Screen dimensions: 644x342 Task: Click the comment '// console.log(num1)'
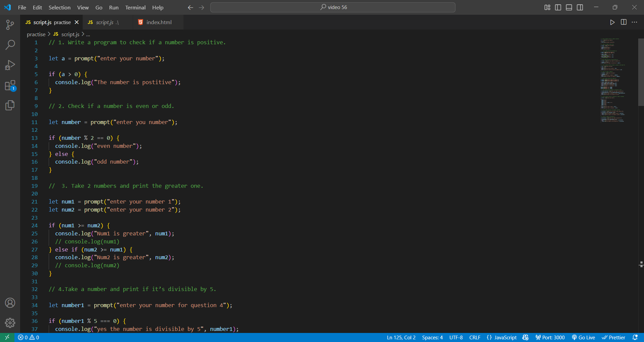pyautogui.click(x=87, y=241)
